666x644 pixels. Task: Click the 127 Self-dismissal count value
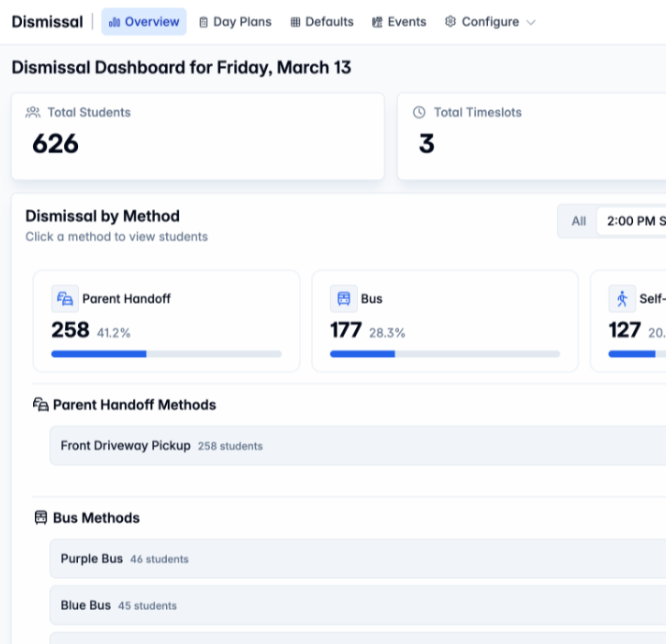pyautogui.click(x=625, y=330)
